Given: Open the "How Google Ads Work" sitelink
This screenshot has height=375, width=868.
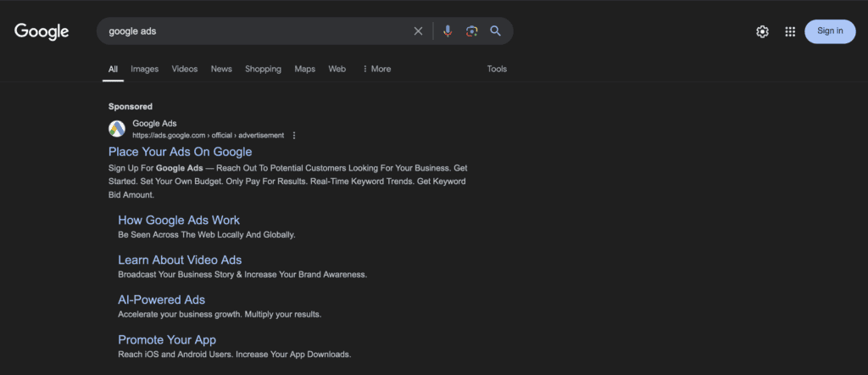Looking at the screenshot, I should (179, 220).
